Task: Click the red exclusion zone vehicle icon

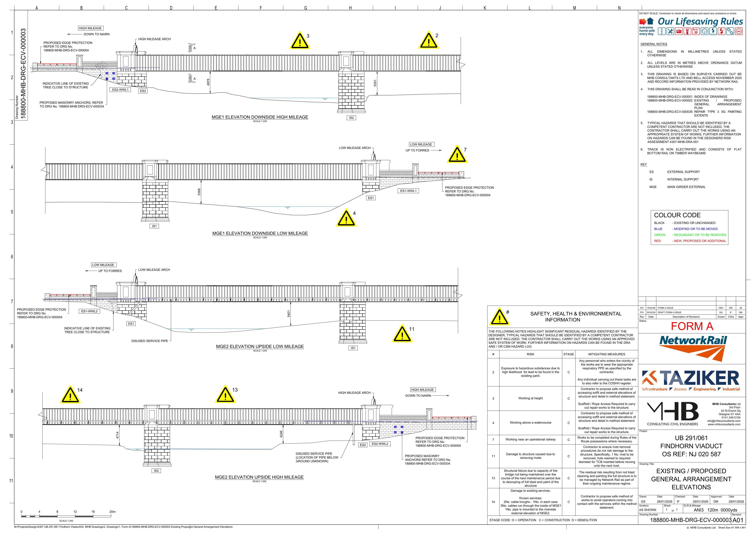Action: tap(739, 31)
